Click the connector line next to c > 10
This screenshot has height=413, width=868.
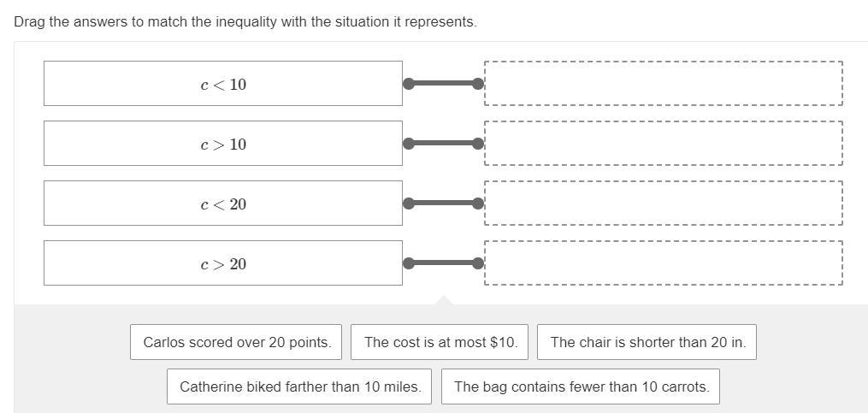[443, 144]
